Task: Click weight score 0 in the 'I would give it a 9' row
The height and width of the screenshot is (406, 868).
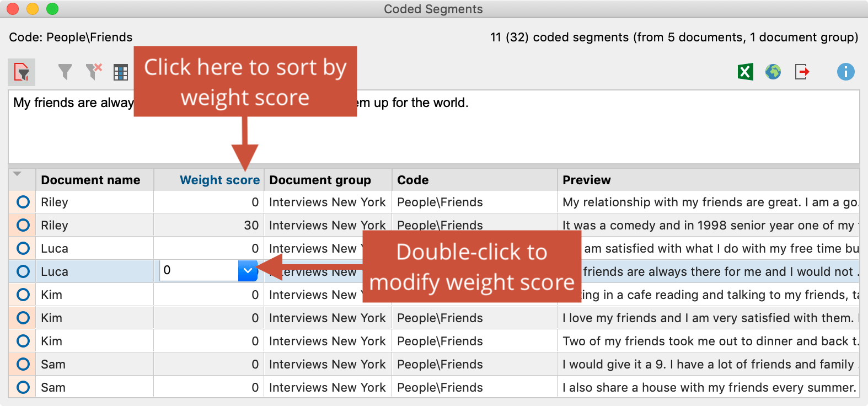Action: (x=209, y=364)
